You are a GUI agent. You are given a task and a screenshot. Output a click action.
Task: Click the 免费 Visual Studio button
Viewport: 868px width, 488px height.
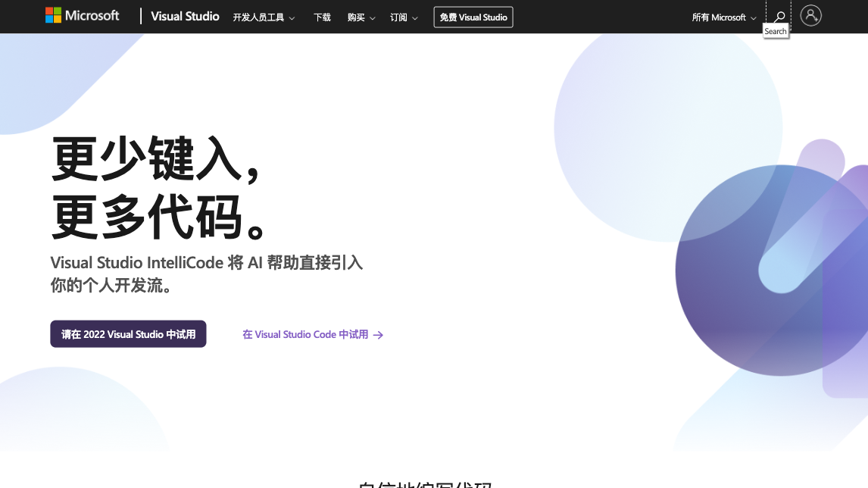pos(473,17)
